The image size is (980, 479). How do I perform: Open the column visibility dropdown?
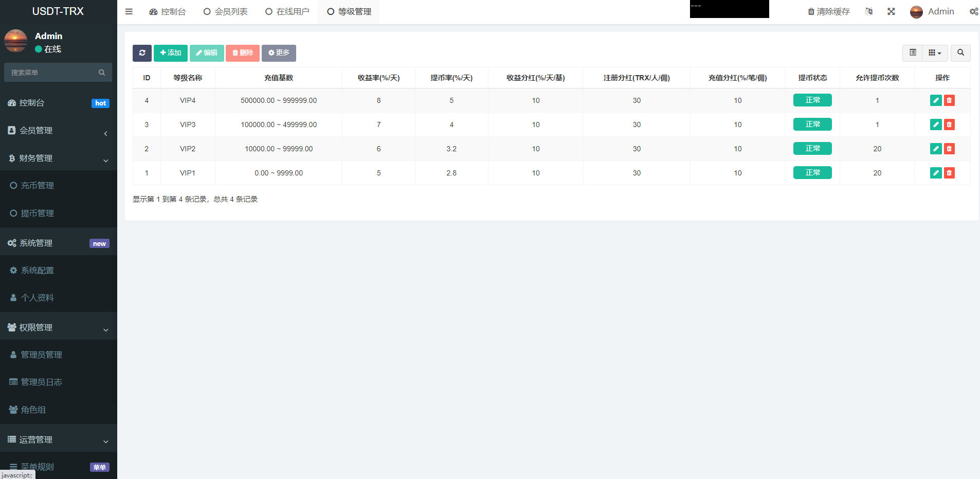click(x=936, y=53)
